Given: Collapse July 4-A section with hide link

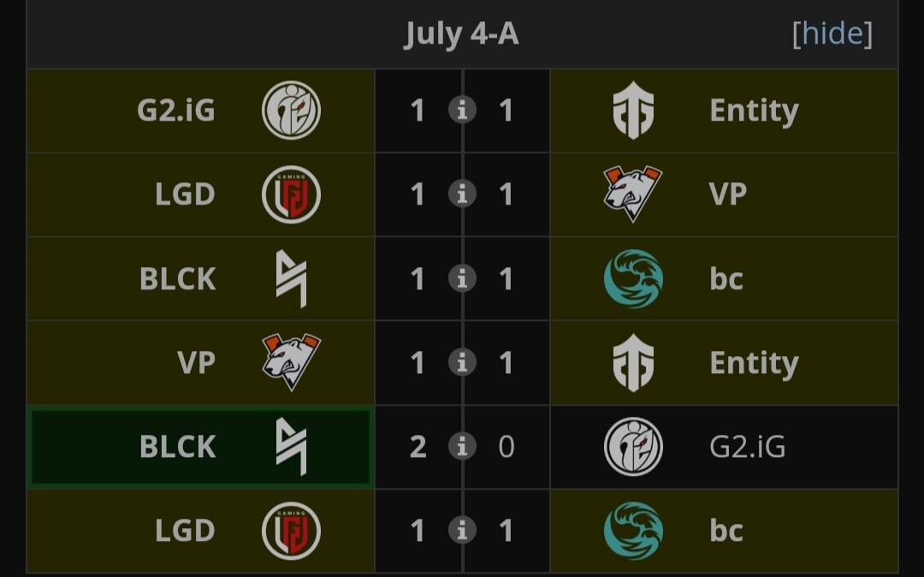Looking at the screenshot, I should pos(832,33).
